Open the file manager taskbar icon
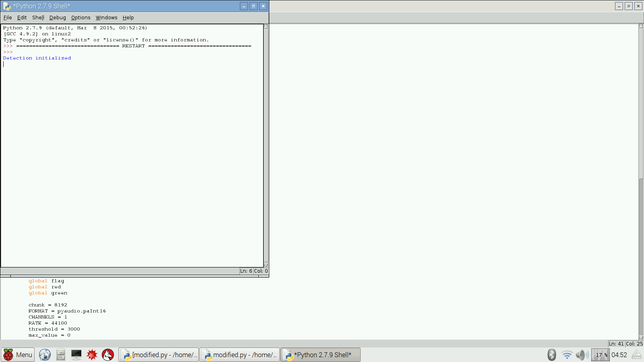The height and width of the screenshot is (362, 644). 61,355
